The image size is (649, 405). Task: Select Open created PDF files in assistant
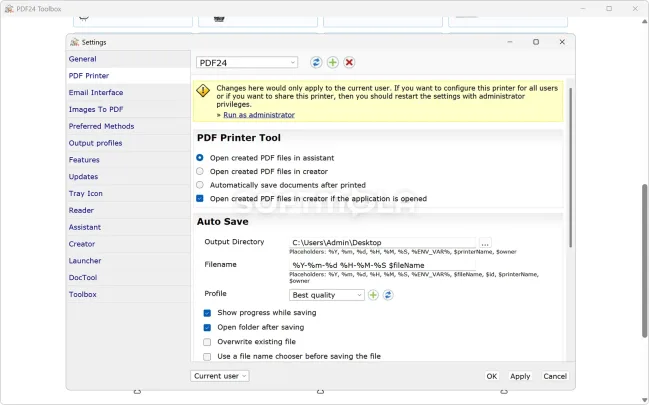coord(200,158)
